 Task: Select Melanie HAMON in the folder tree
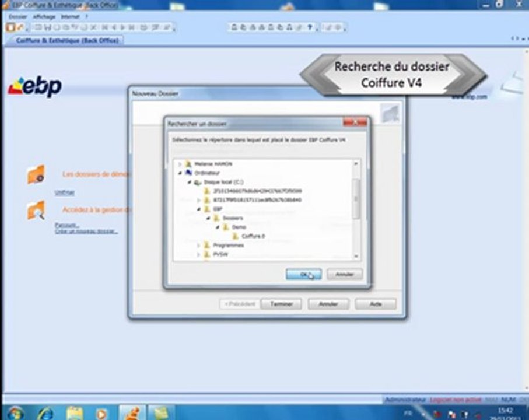click(x=213, y=164)
